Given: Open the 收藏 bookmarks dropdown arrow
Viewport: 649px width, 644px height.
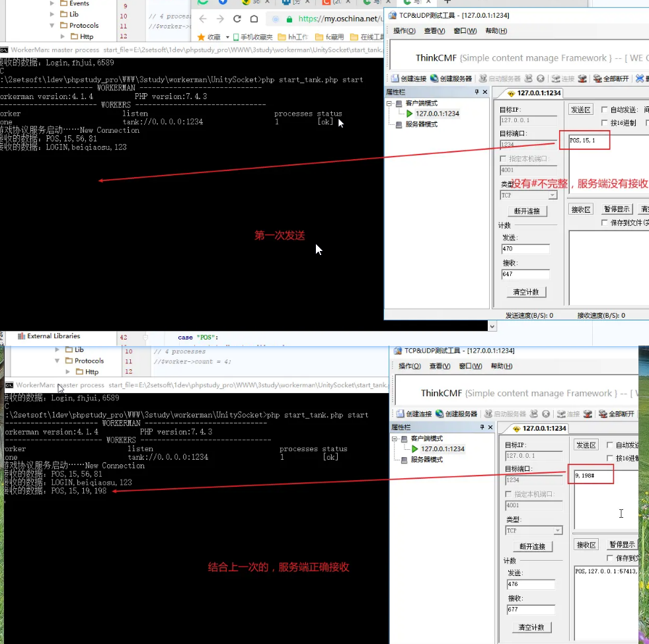Looking at the screenshot, I should [227, 37].
